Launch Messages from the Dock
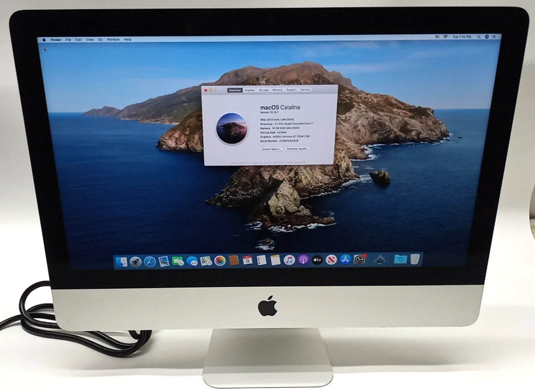535x392 pixels. click(x=194, y=261)
